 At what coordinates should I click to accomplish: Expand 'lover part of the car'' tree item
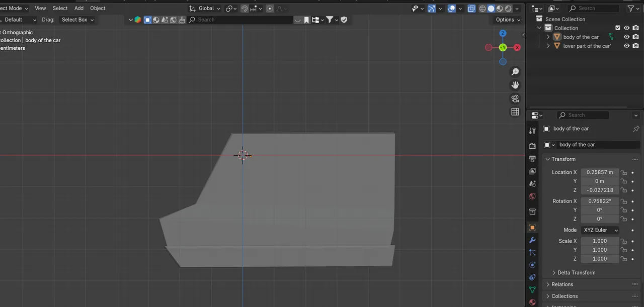click(548, 46)
